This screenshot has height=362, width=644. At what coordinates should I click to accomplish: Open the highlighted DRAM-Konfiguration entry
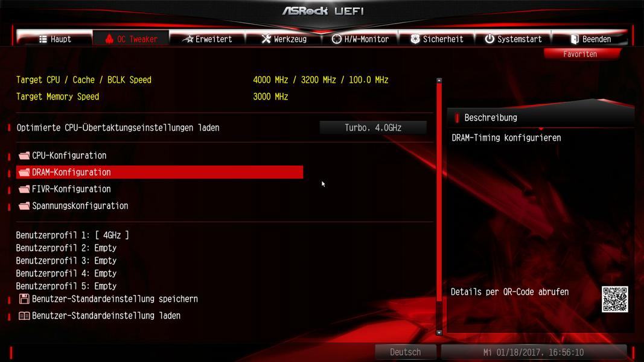[160, 173]
